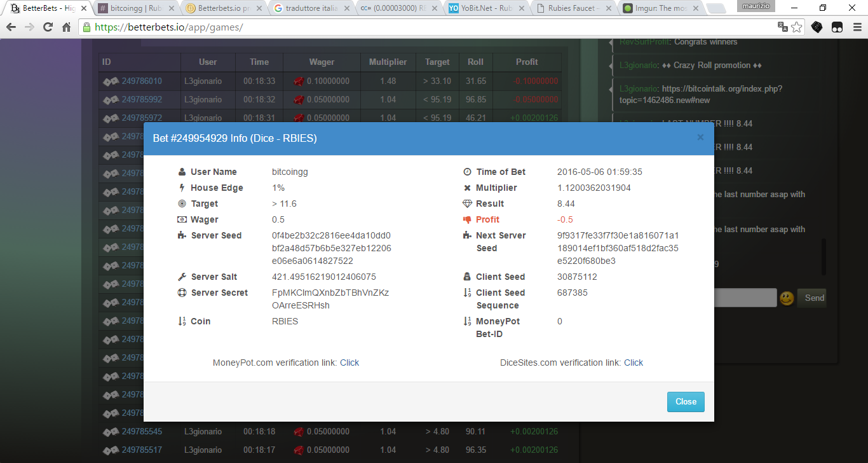Screen dimensions: 868x463
Task: Click Server Salt value 421.49516219012406075
Action: click(x=324, y=277)
